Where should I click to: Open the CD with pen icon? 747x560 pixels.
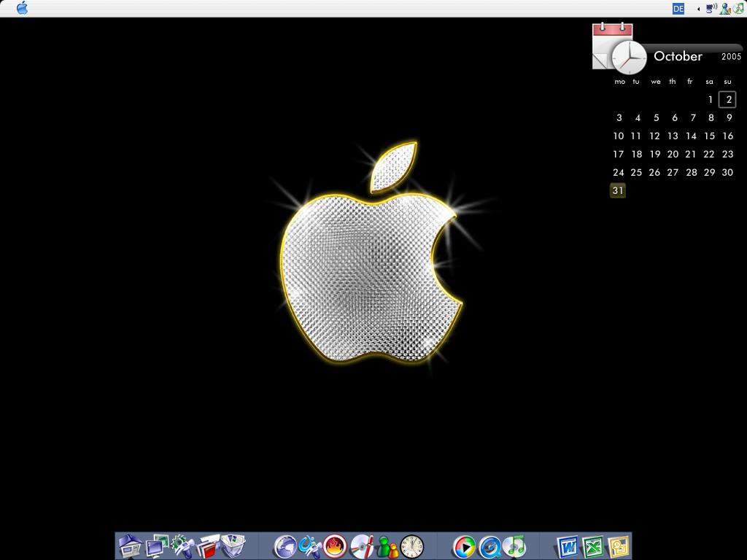[362, 546]
